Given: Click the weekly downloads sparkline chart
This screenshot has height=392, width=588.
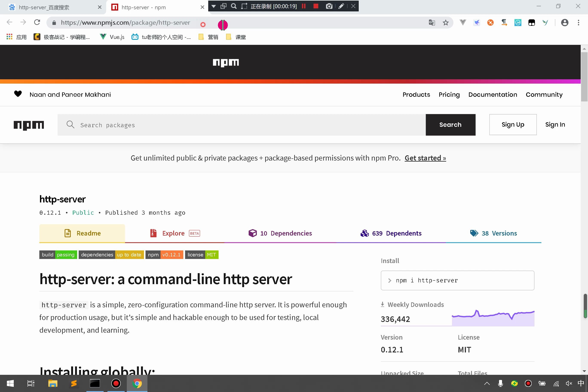Looking at the screenshot, I should click(493, 318).
